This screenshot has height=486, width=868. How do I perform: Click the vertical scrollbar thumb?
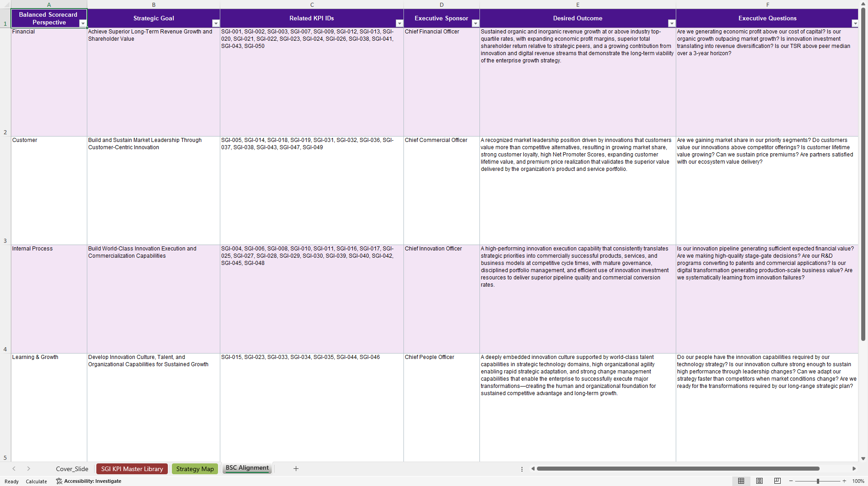[863, 174]
